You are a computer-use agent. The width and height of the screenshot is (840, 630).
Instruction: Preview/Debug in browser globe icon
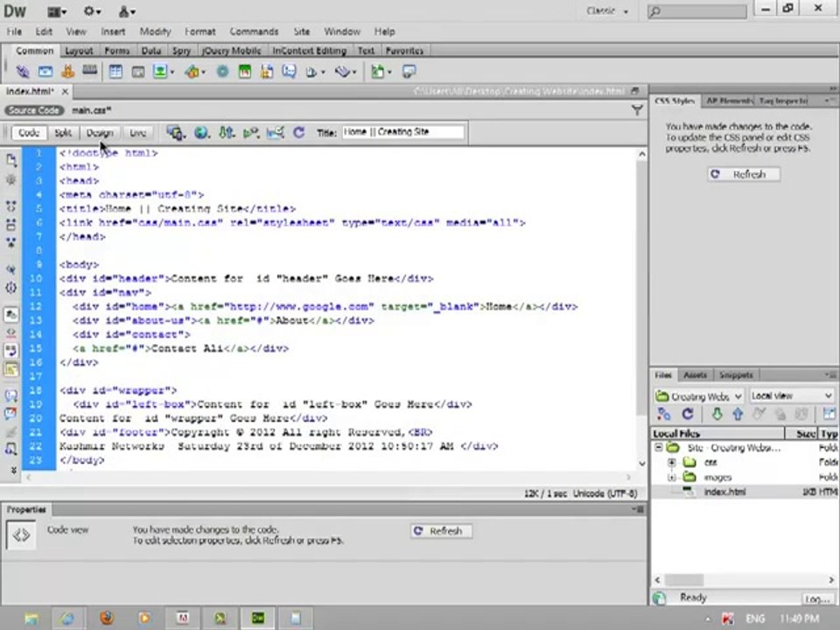(x=201, y=132)
